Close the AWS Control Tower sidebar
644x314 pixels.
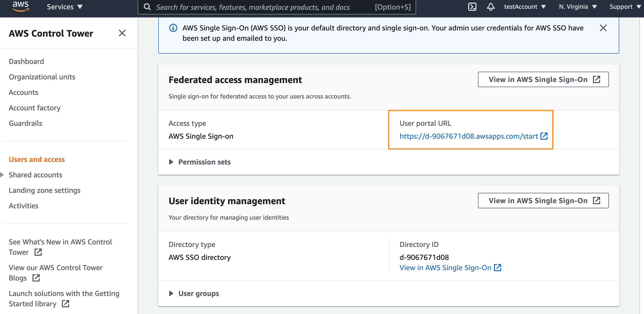[x=122, y=33]
